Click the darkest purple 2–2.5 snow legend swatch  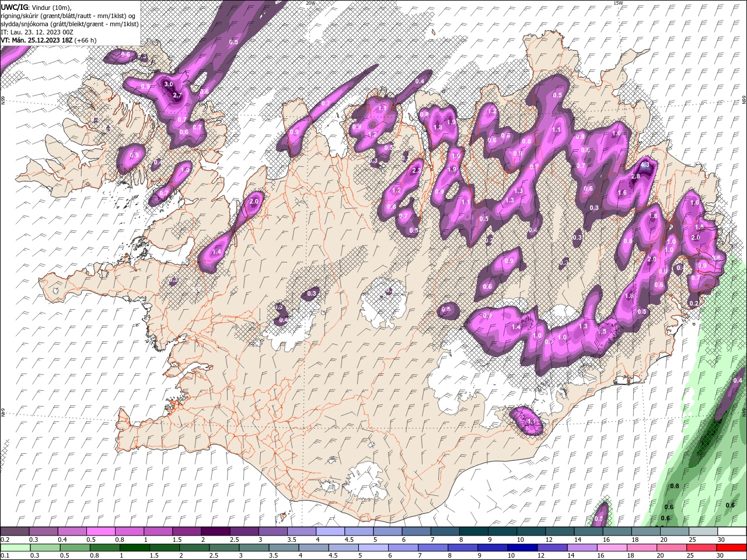tap(215, 531)
